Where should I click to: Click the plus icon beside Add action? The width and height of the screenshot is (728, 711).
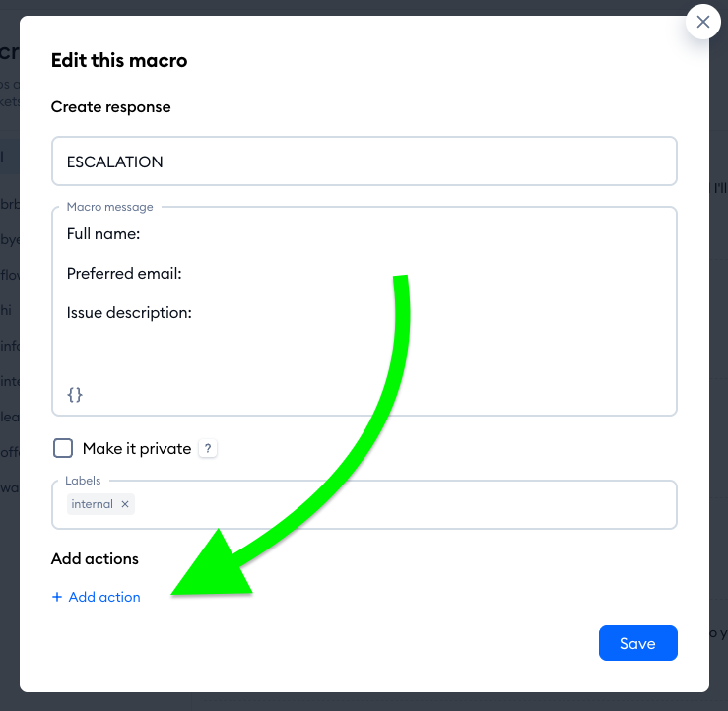pos(57,597)
